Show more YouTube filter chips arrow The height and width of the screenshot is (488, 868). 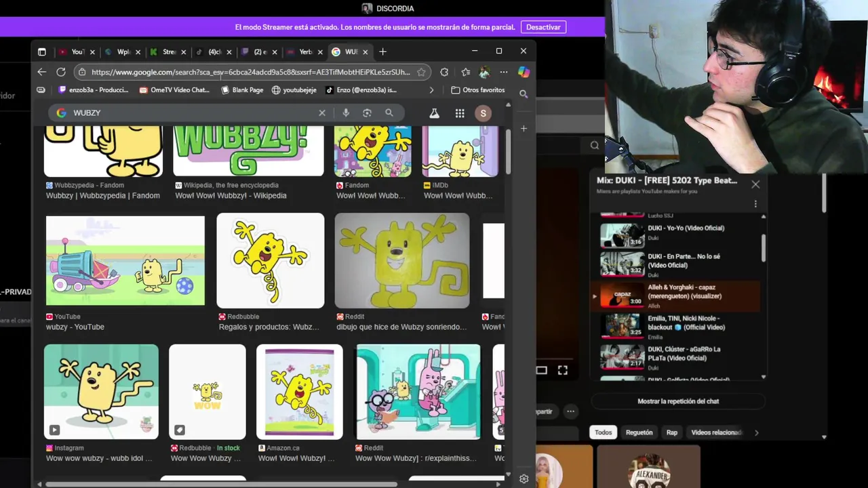pos(756,432)
